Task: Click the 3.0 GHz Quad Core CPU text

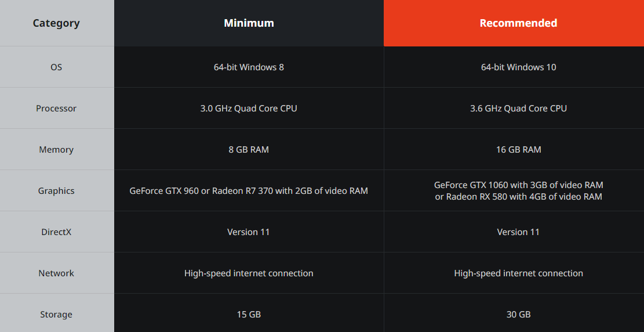Action: click(249, 109)
